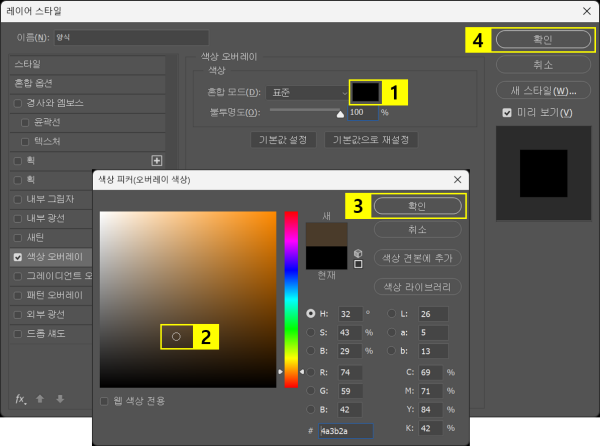The height and width of the screenshot is (446, 600).
Task: Click the hex color 4a3b2a field
Action: pos(346,431)
